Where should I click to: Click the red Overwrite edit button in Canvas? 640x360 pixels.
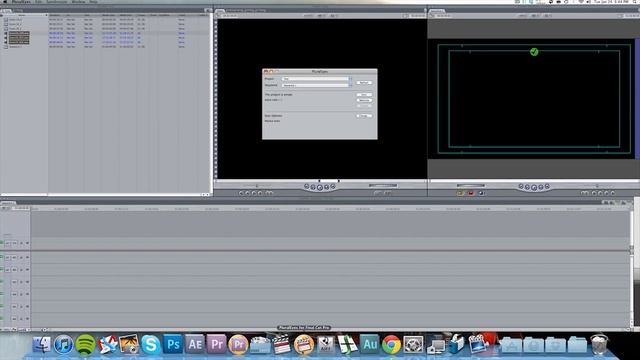(x=471, y=193)
